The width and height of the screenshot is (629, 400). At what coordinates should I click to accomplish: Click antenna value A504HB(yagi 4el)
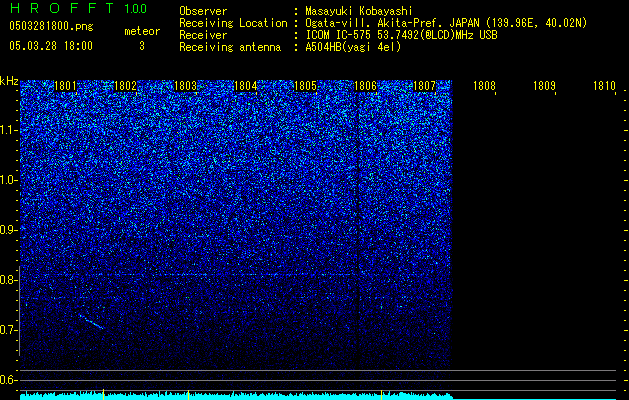(x=353, y=47)
